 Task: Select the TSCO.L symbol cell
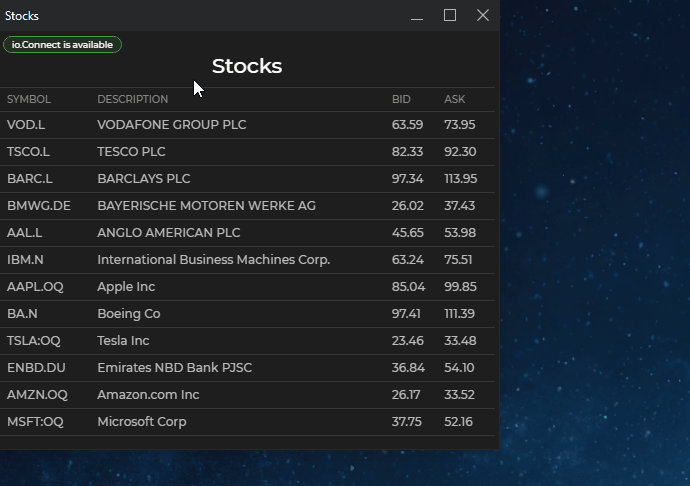pyautogui.click(x=28, y=151)
